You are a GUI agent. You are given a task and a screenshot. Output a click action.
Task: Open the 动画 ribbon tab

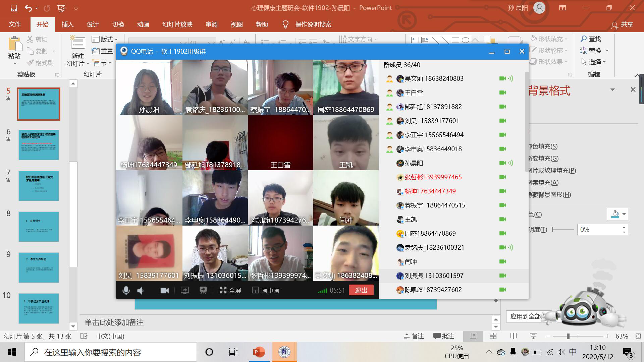[x=143, y=24]
